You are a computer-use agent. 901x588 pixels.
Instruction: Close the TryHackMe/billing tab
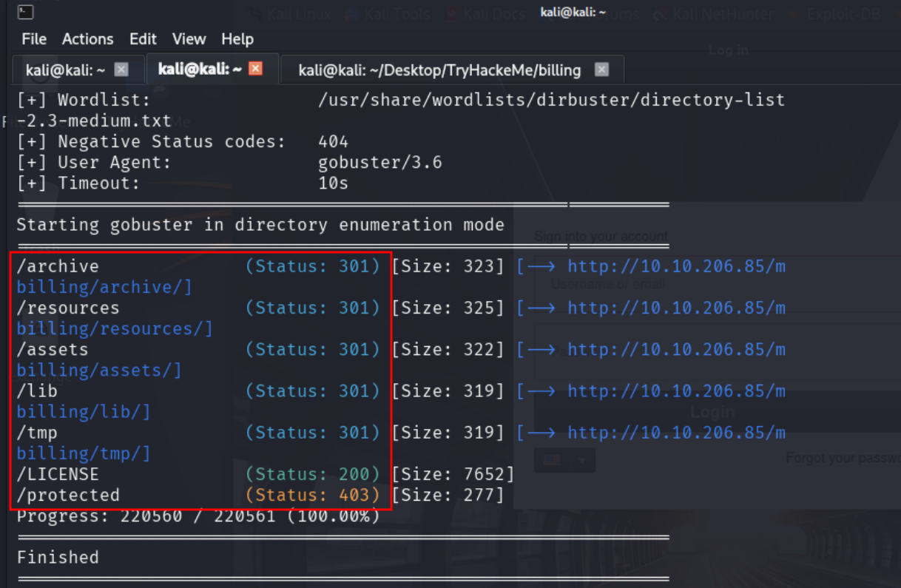(601, 70)
